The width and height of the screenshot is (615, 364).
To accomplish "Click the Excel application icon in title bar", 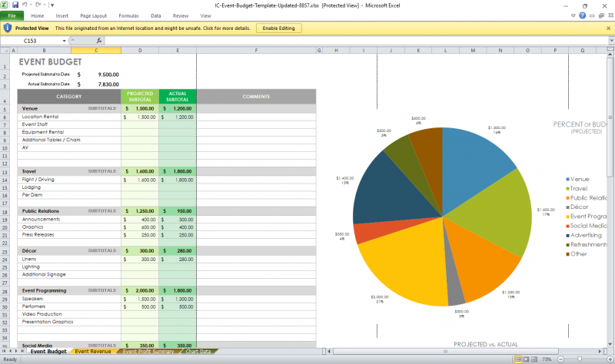I will pyautogui.click(x=4, y=5).
